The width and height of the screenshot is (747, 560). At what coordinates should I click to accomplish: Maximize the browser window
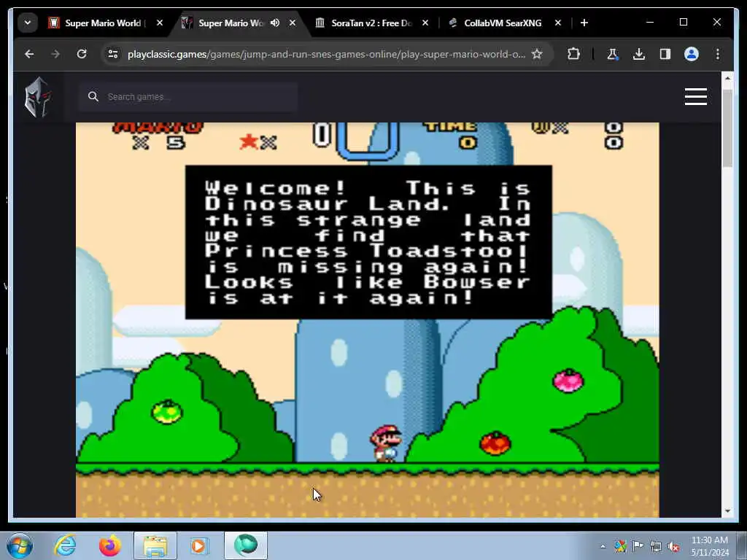coord(683,23)
